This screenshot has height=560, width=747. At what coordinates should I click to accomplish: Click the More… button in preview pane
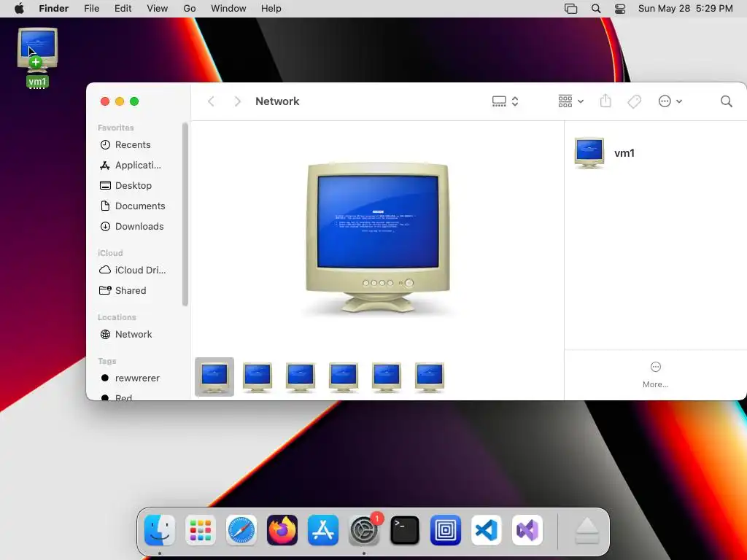click(x=656, y=375)
